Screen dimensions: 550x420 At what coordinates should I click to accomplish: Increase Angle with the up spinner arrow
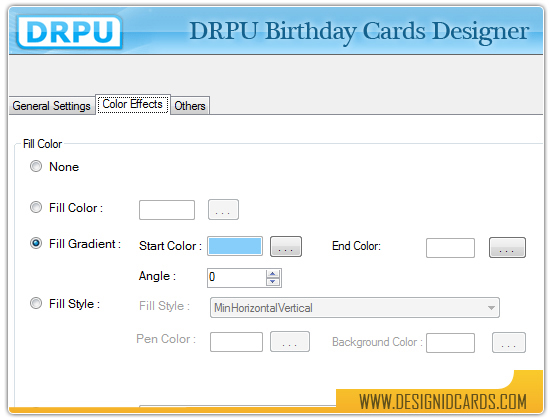pos(273,274)
